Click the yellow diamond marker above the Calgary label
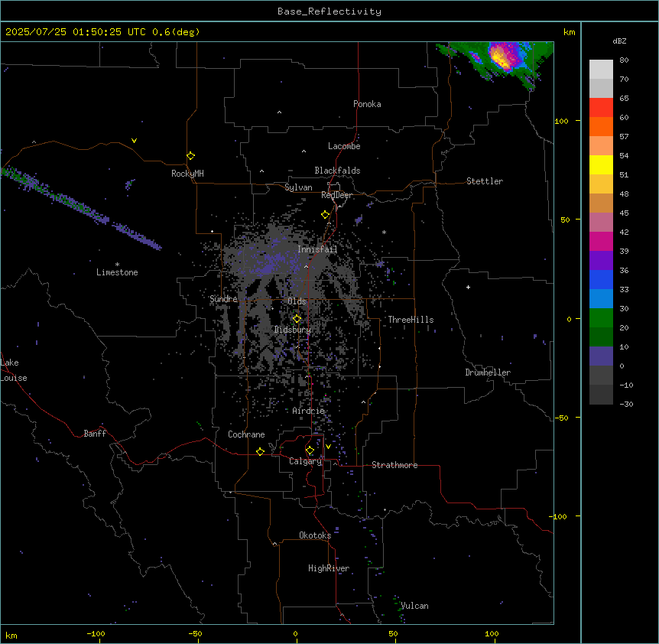The width and height of the screenshot is (659, 644). click(310, 450)
